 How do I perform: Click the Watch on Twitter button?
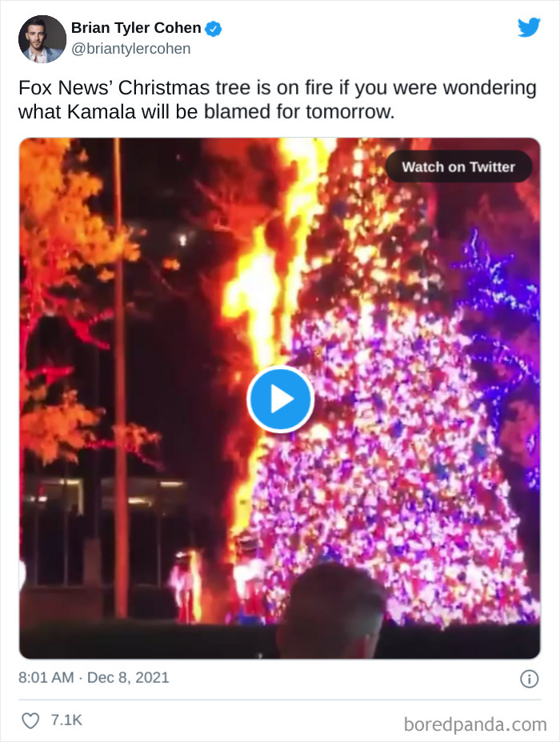click(458, 166)
